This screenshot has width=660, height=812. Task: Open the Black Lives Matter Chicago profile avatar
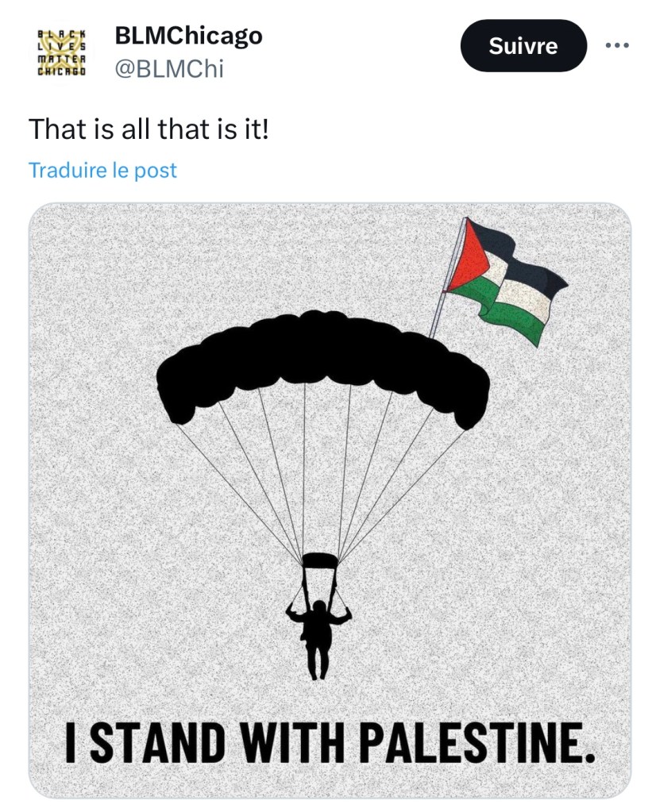63,52
